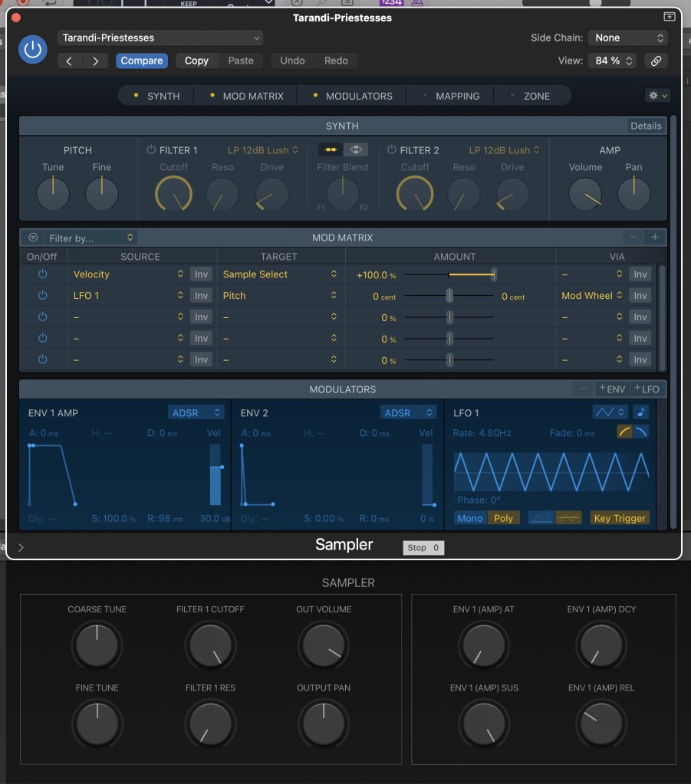Click the Compare button
This screenshot has height=784, width=691.
tap(142, 61)
